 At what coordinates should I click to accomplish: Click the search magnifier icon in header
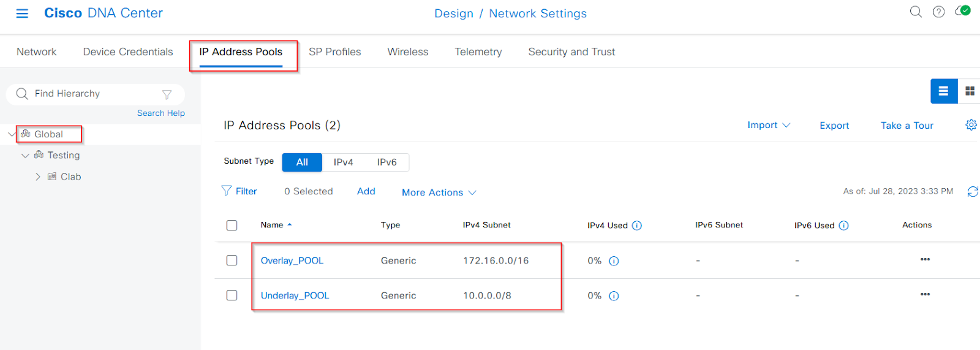(x=916, y=12)
